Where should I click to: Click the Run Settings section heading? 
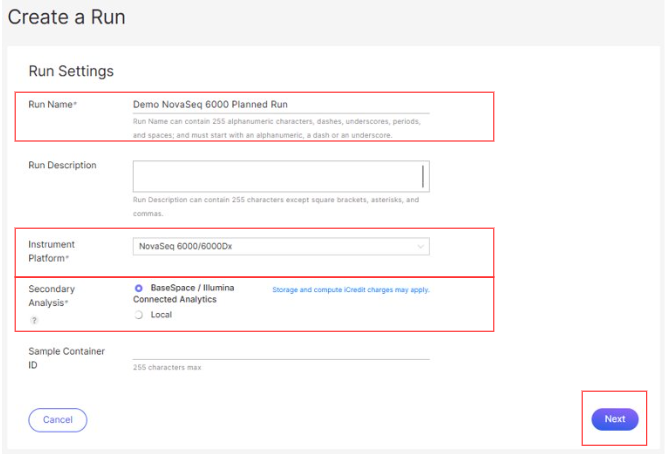71,71
